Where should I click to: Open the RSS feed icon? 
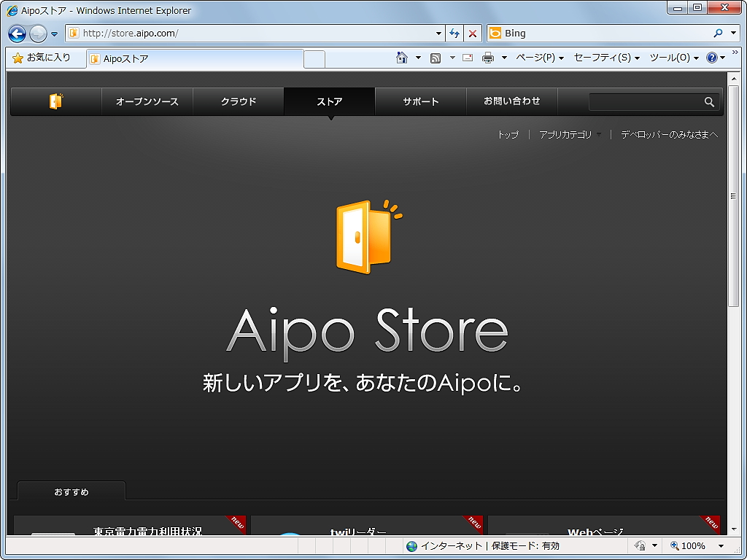436,57
